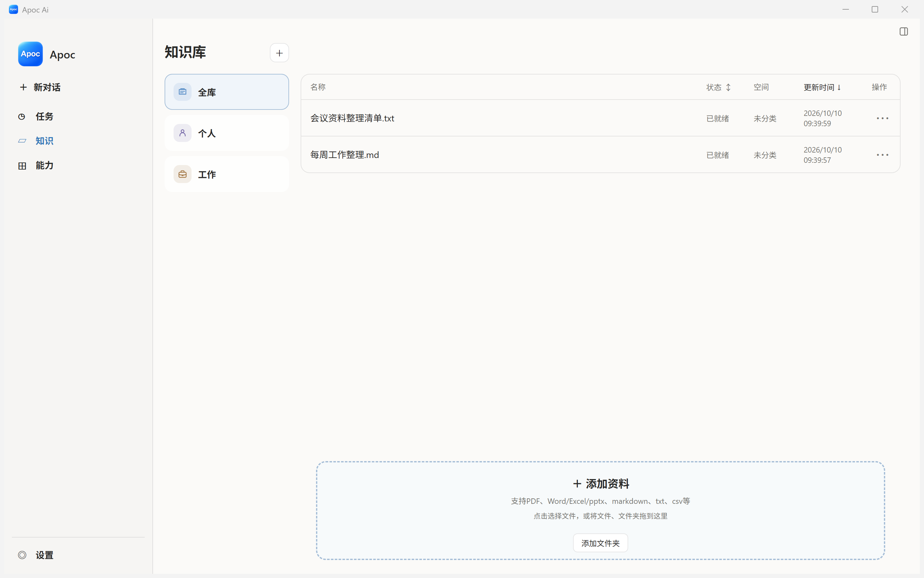The height and width of the screenshot is (578, 924).
Task: Click the 工作 briefcase icon
Action: pos(183,174)
